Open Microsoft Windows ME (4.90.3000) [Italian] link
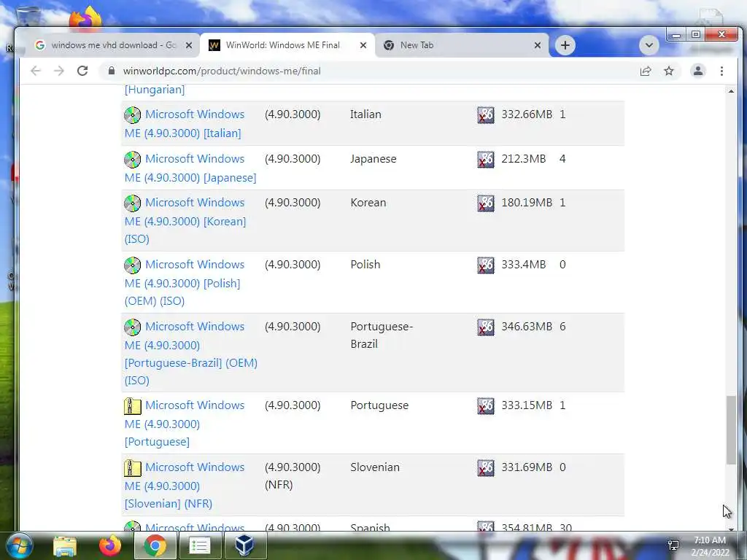This screenshot has width=747, height=560. (x=185, y=124)
